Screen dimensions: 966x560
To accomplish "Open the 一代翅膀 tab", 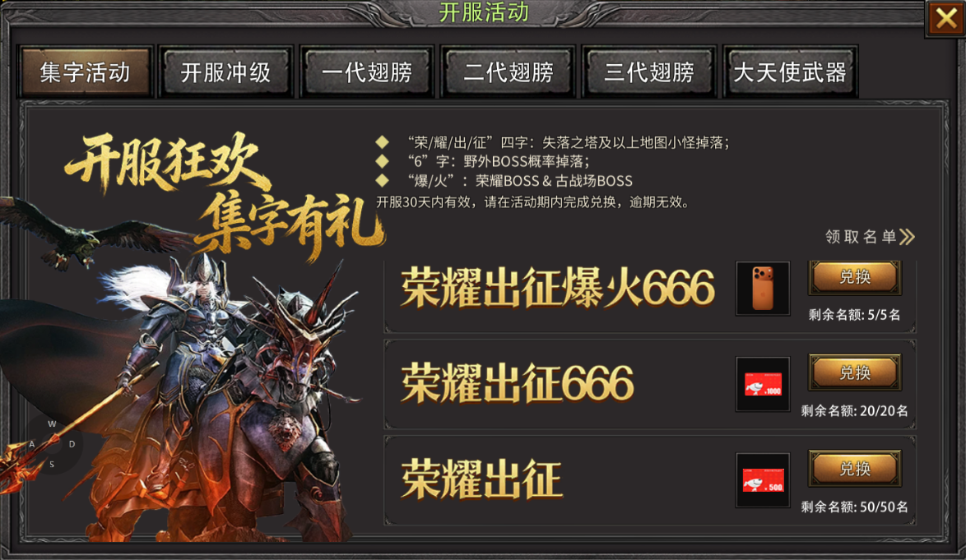I will (x=366, y=72).
